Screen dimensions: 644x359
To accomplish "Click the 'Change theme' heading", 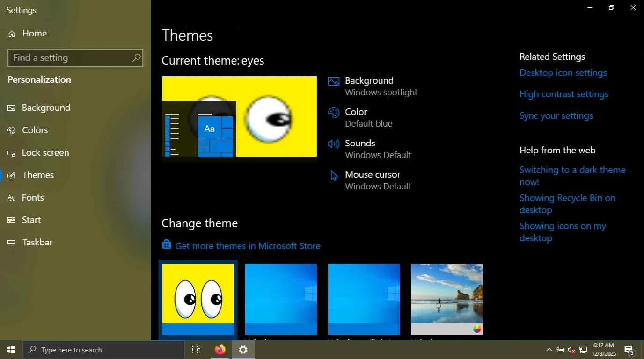I will [x=200, y=223].
